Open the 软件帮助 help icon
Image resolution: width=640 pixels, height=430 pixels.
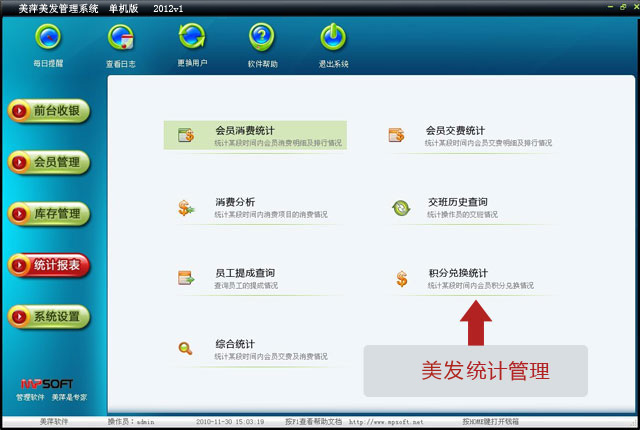coord(262,38)
